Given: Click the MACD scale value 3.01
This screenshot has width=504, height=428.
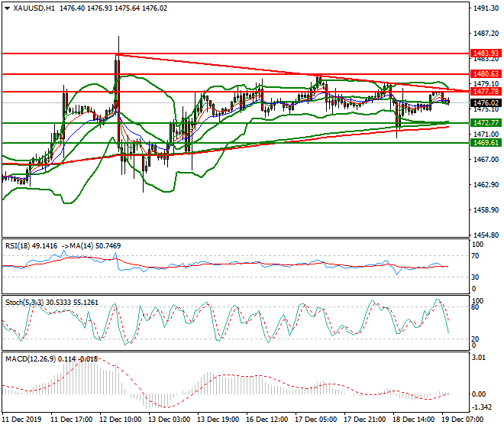Looking at the screenshot, I should 479,358.
